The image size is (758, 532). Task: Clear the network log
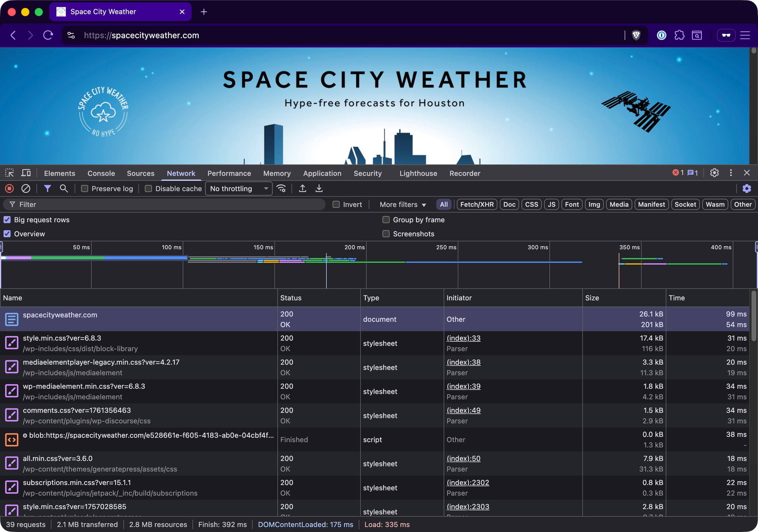coord(26,189)
